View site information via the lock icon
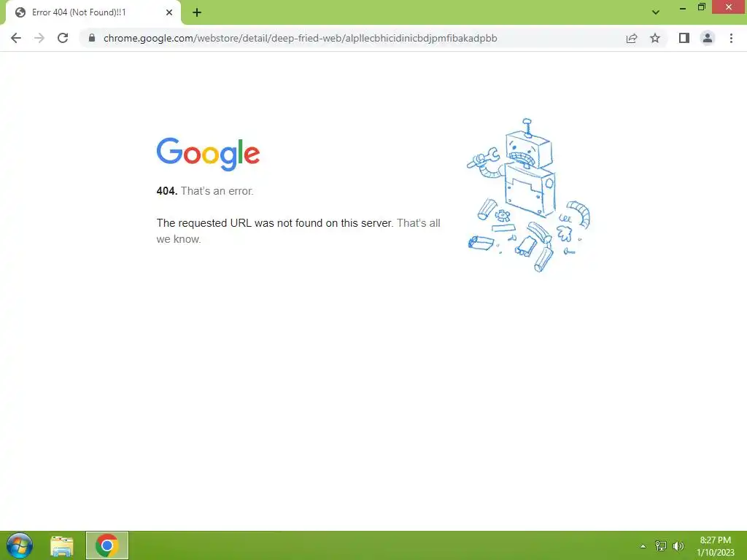Screen dimensions: 747x560 91,38
